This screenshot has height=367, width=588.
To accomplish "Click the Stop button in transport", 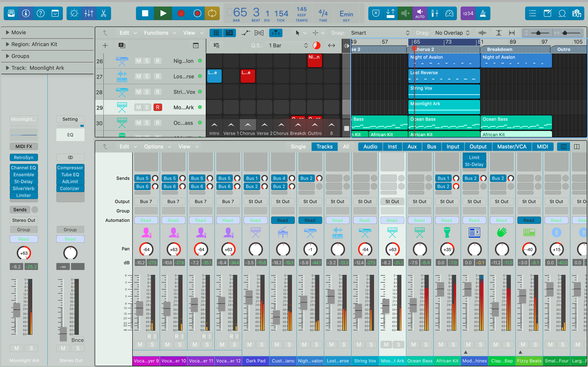I will click(145, 13).
